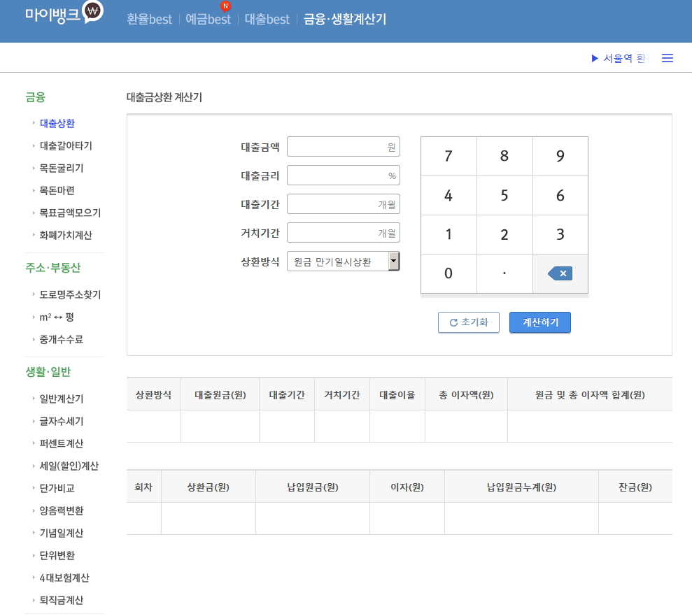Click the MyBank logo icon

(x=92, y=12)
